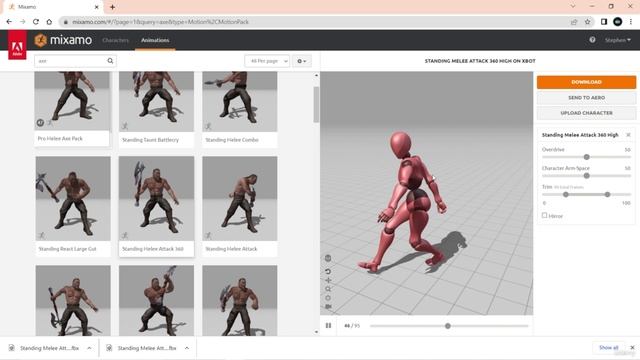Select the pan camera cross icon

[328, 280]
